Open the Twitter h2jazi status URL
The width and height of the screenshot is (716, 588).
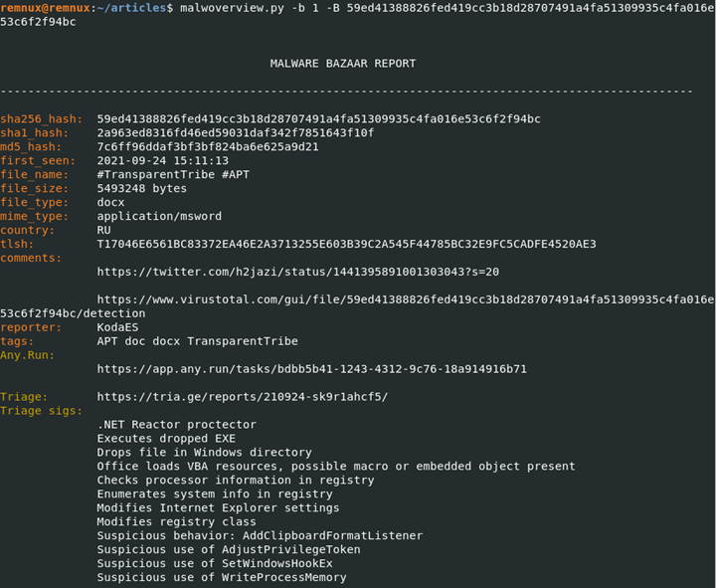pos(297,272)
